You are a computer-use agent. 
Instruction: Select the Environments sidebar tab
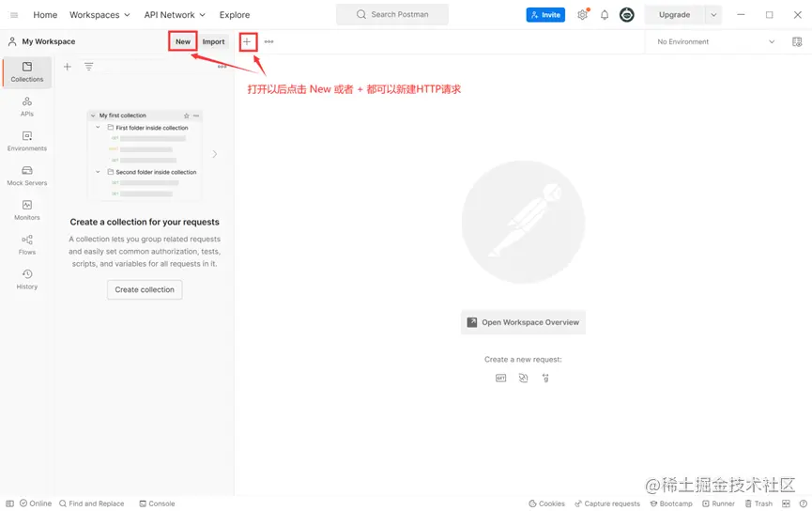coord(27,141)
